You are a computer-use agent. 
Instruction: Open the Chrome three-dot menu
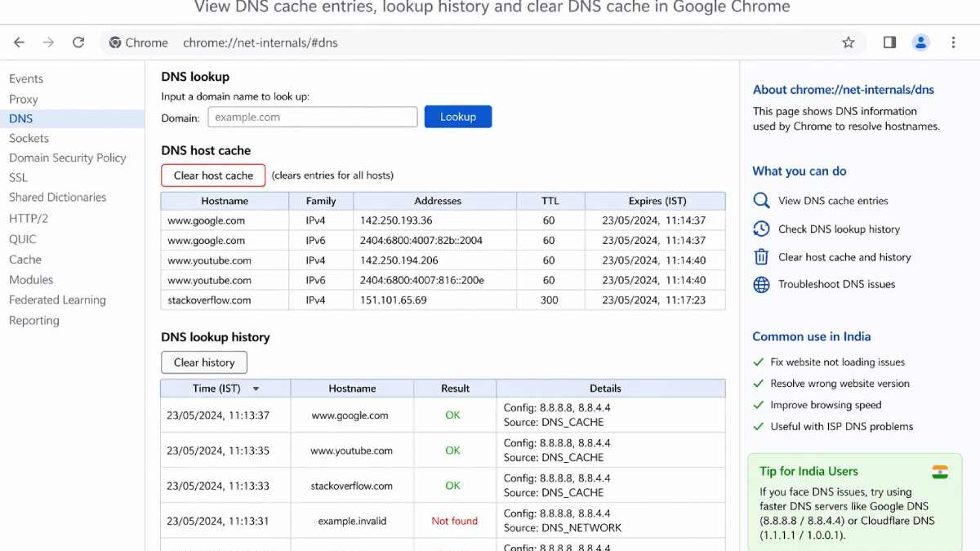[x=954, y=42]
